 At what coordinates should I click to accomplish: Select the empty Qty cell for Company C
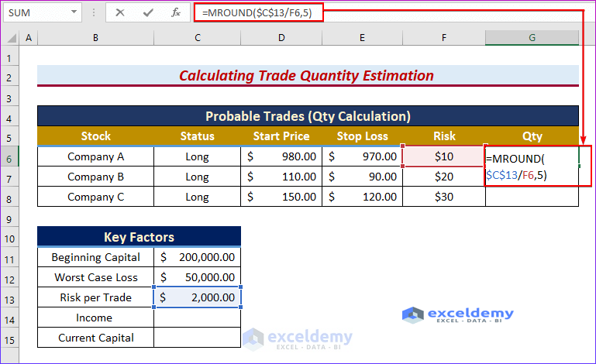pyautogui.click(x=532, y=197)
